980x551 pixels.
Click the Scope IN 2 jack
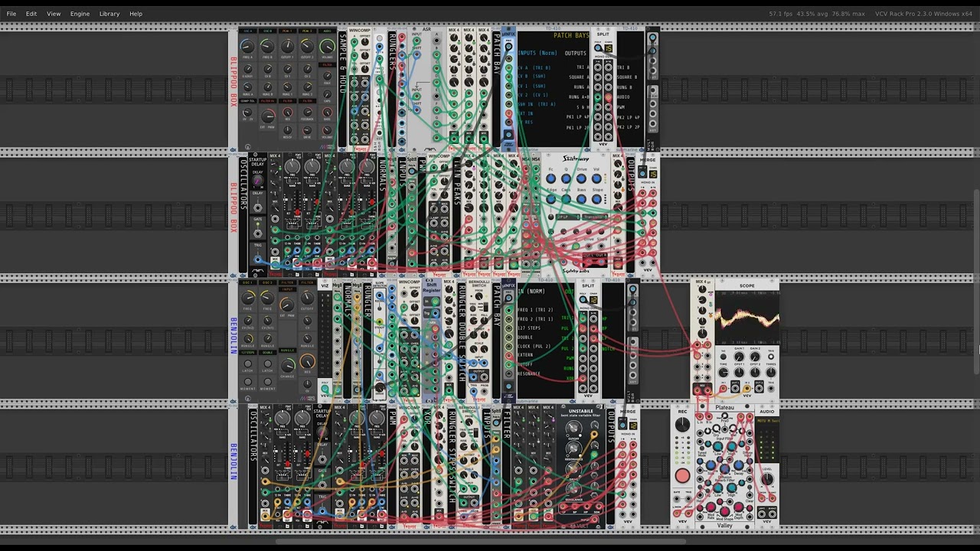(x=747, y=389)
